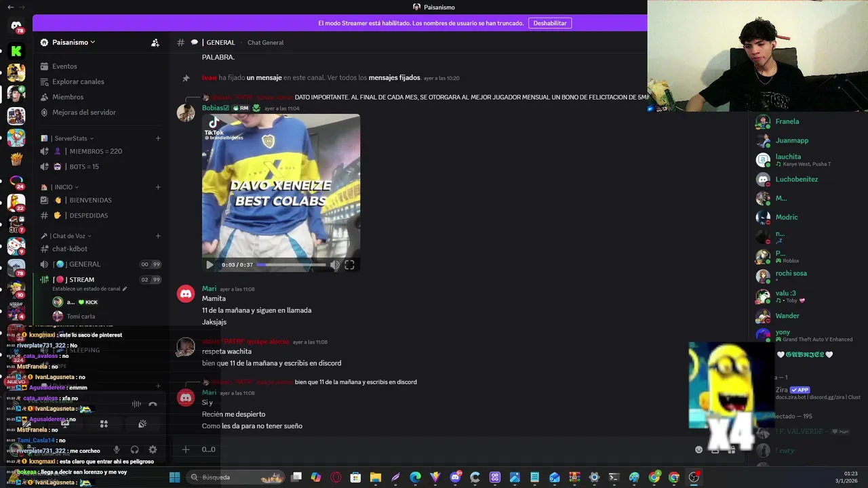Open the BIENVENIDAS channel
Viewport: 868px width, 488px height.
[x=100, y=200]
